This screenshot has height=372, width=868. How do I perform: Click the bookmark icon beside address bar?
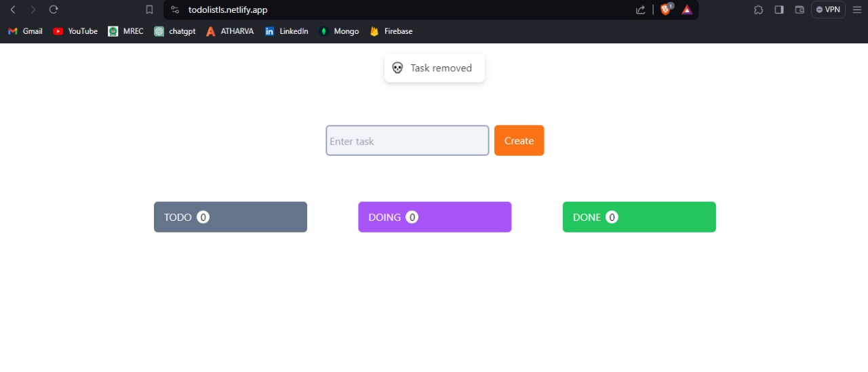[x=150, y=9]
